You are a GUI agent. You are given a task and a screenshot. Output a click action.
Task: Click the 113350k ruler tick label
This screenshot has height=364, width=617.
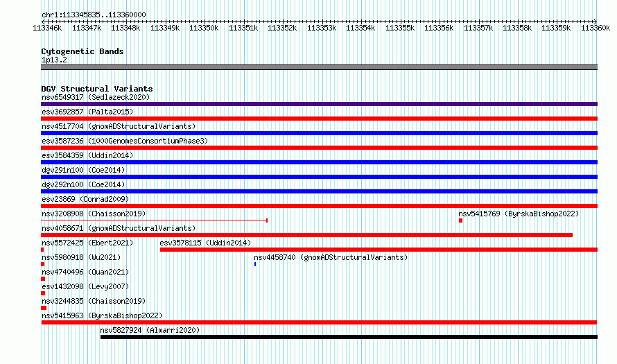point(204,28)
